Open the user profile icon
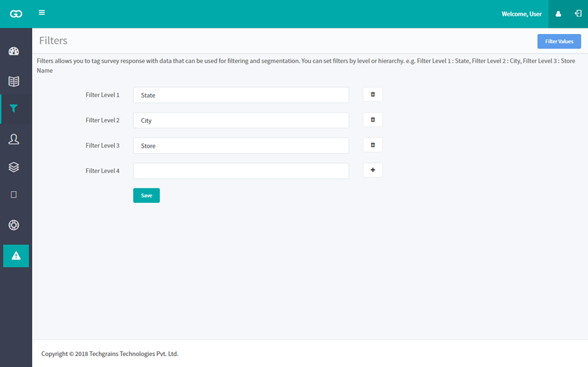The image size is (588, 367). point(559,14)
